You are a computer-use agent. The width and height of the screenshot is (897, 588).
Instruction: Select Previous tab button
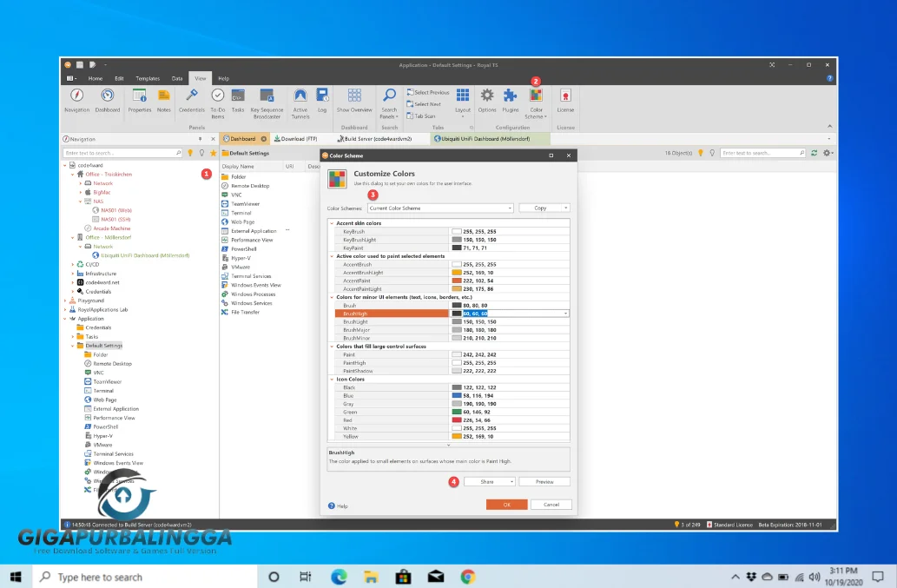(x=428, y=92)
